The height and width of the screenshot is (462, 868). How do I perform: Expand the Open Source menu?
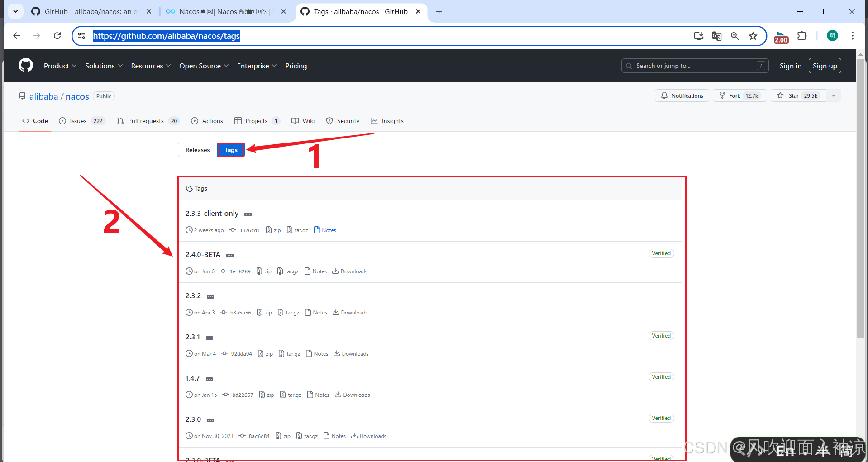point(204,66)
